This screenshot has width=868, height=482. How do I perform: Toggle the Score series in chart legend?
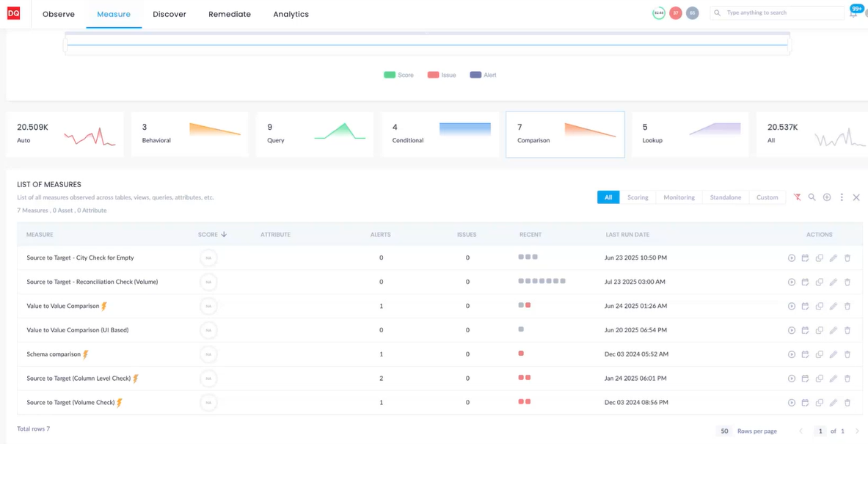[x=398, y=76]
